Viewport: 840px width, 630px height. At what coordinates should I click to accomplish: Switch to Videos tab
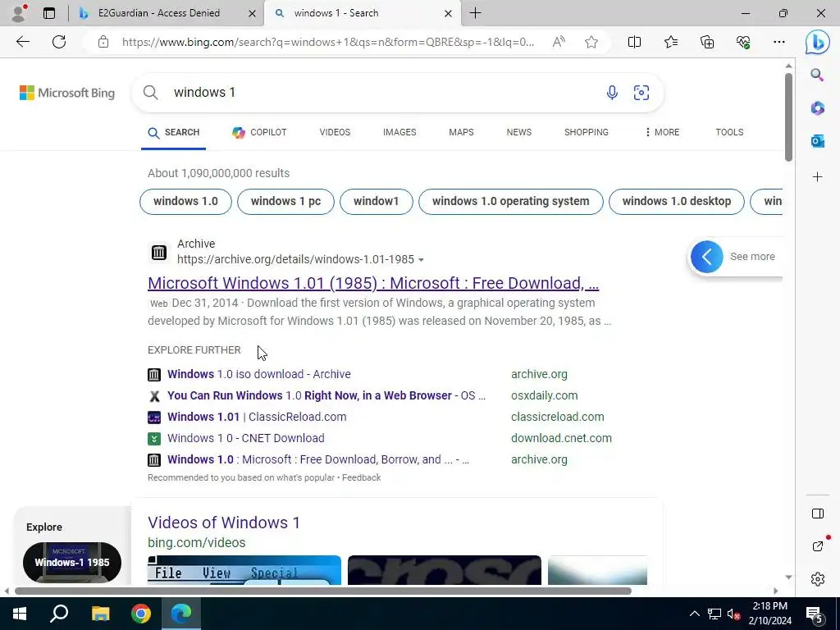335,132
